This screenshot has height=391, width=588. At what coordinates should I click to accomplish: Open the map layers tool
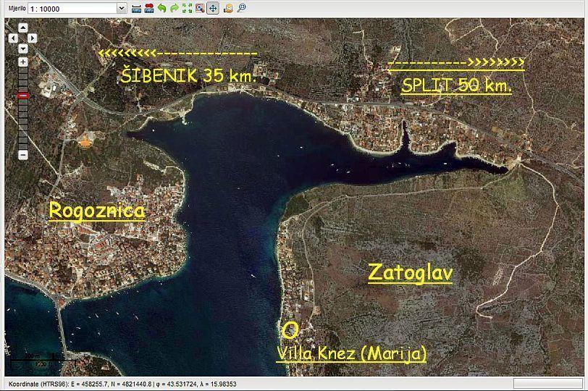coord(228,8)
